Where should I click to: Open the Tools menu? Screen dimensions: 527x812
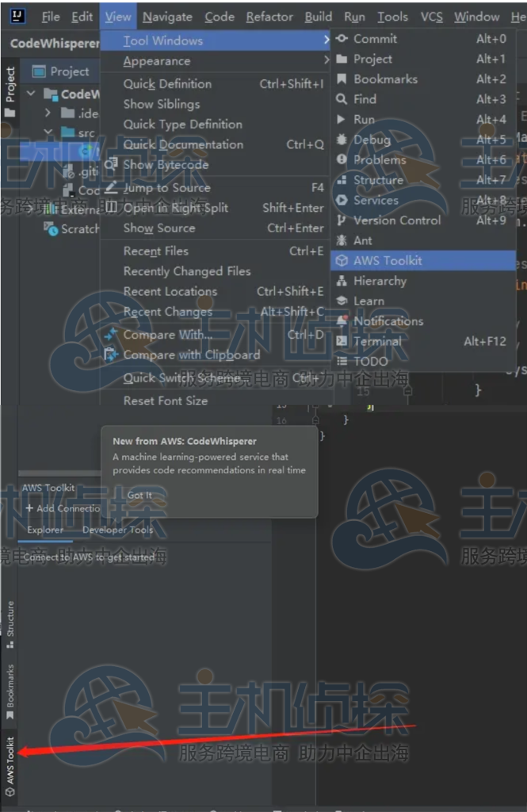(x=392, y=17)
